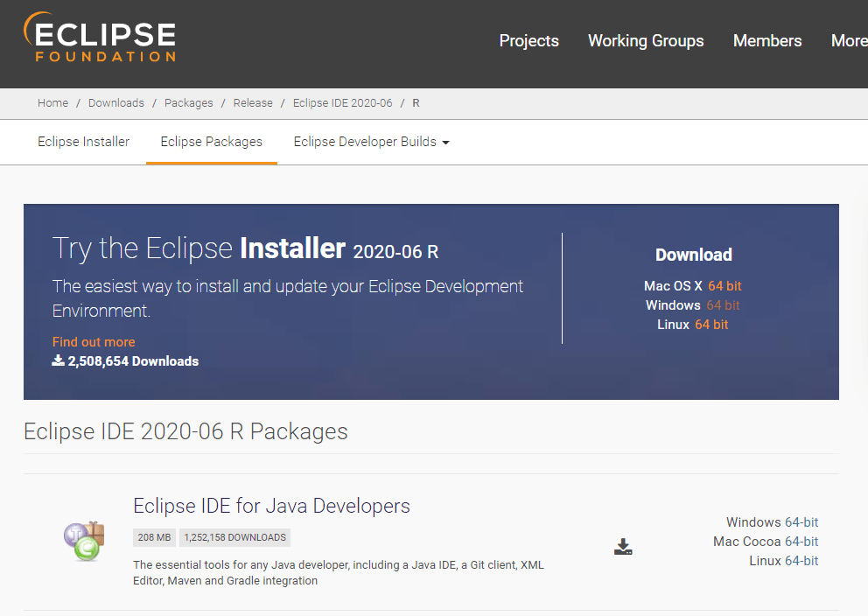
Task: Expand the Eclipse Developer Builds dropdown
Action: (372, 142)
